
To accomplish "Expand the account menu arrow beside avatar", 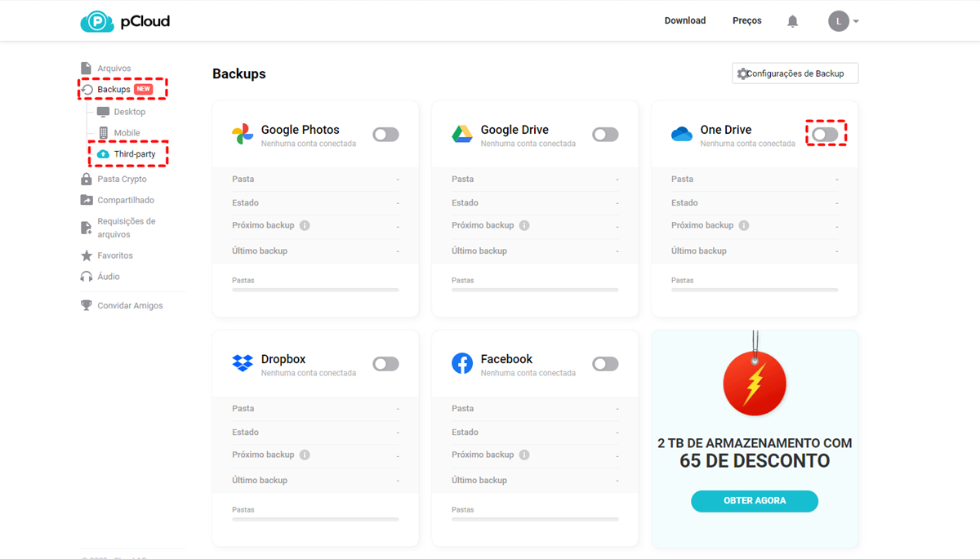I will [856, 22].
